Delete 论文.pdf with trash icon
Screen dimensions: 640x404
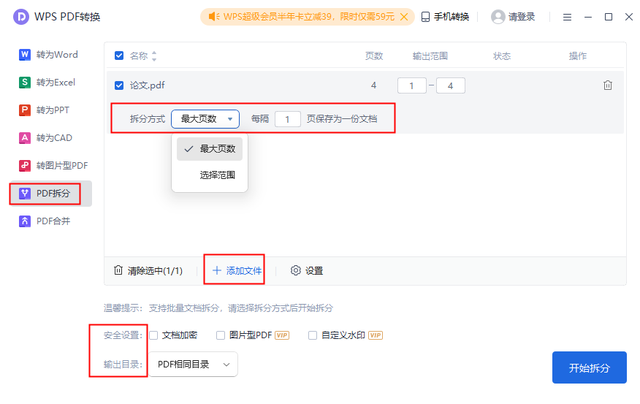point(608,85)
